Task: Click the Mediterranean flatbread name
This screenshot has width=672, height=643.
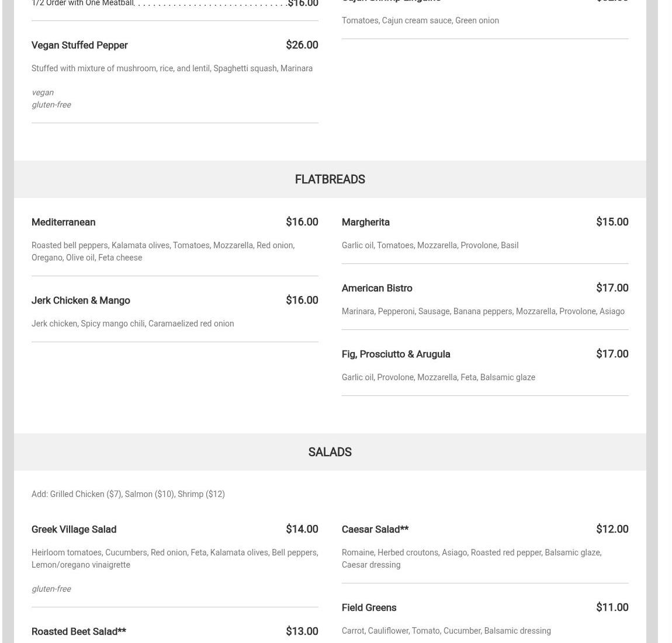Action: pos(63,222)
